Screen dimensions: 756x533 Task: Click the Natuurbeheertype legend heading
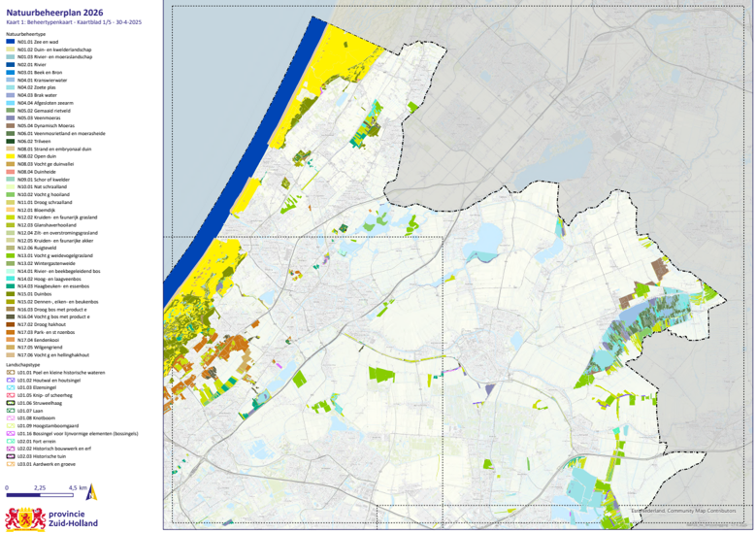(x=26, y=34)
